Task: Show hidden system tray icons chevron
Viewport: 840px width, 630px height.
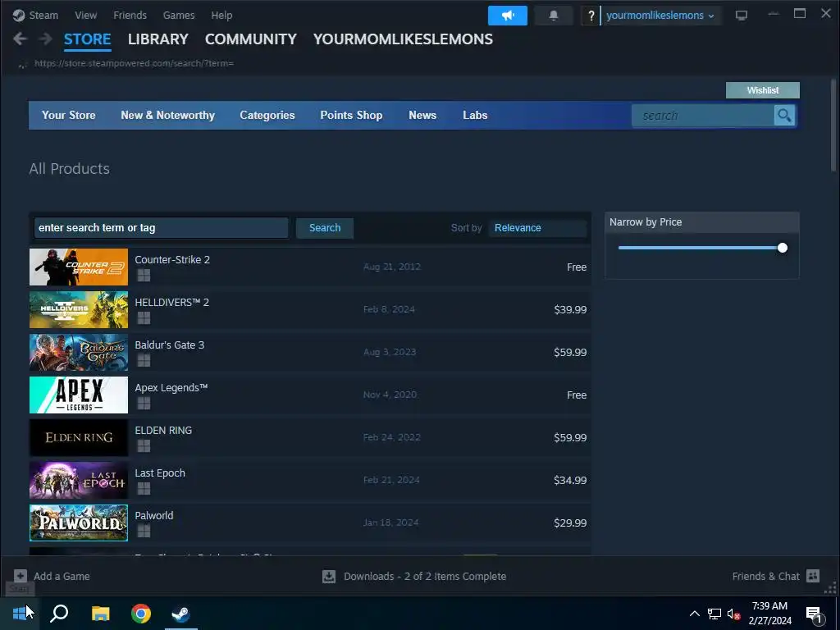Action: tap(694, 614)
